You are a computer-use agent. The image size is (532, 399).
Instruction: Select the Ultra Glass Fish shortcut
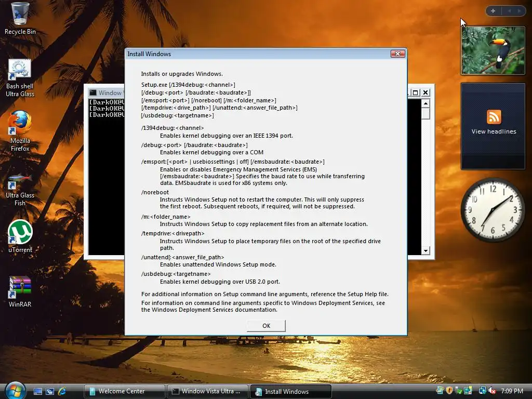(20, 189)
